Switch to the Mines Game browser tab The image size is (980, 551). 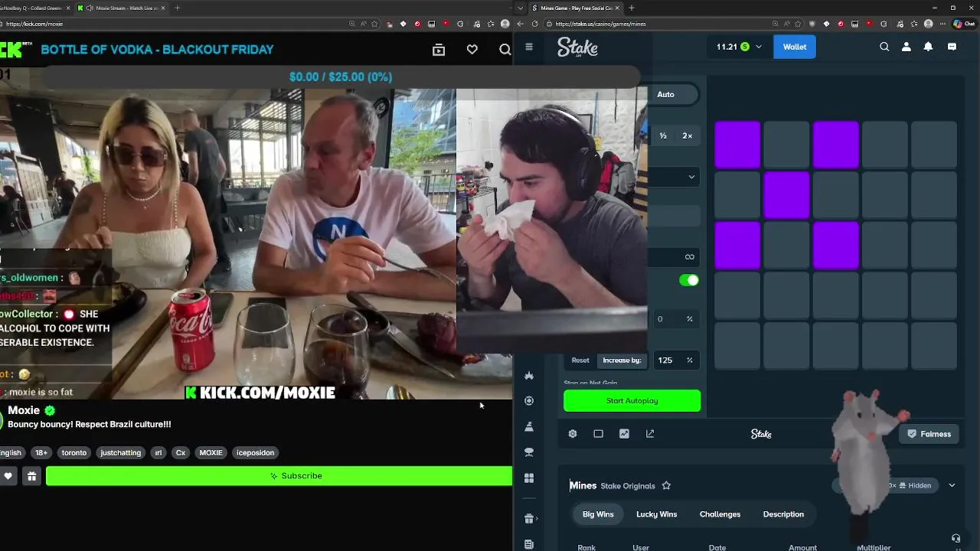tap(577, 8)
